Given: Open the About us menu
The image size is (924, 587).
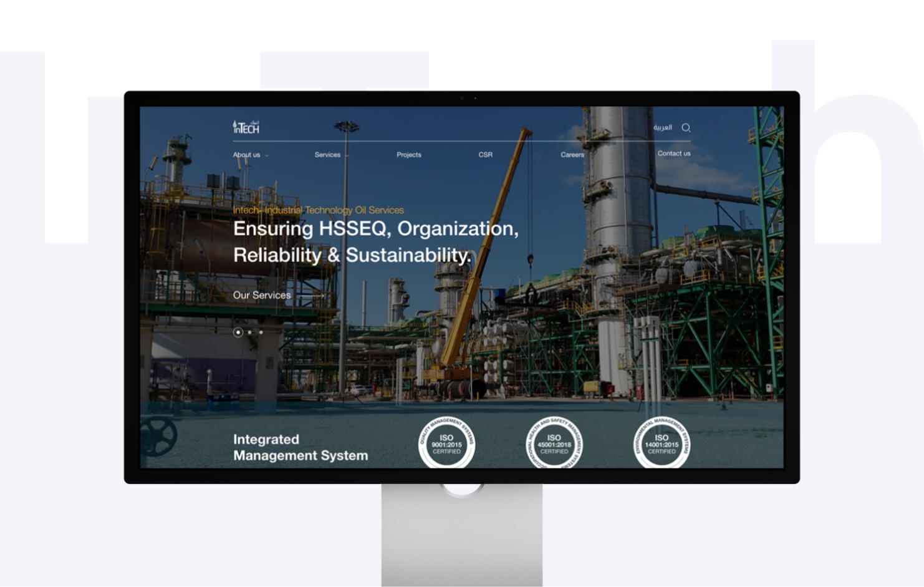Looking at the screenshot, I should (x=246, y=155).
